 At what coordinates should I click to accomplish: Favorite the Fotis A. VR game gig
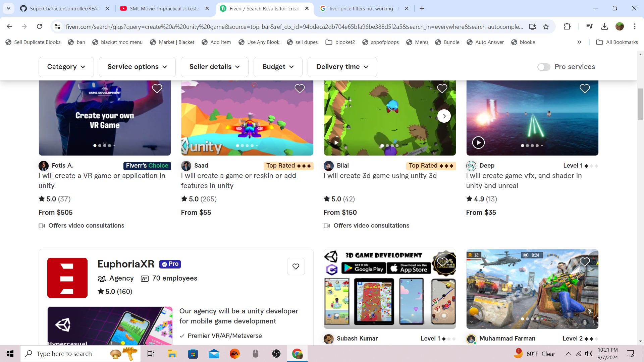click(x=157, y=88)
